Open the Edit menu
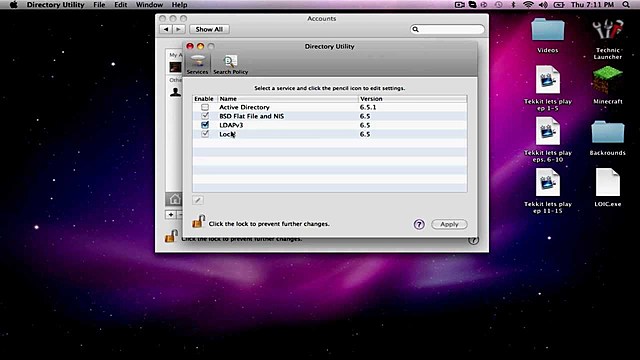The image size is (640, 360). [120, 5]
